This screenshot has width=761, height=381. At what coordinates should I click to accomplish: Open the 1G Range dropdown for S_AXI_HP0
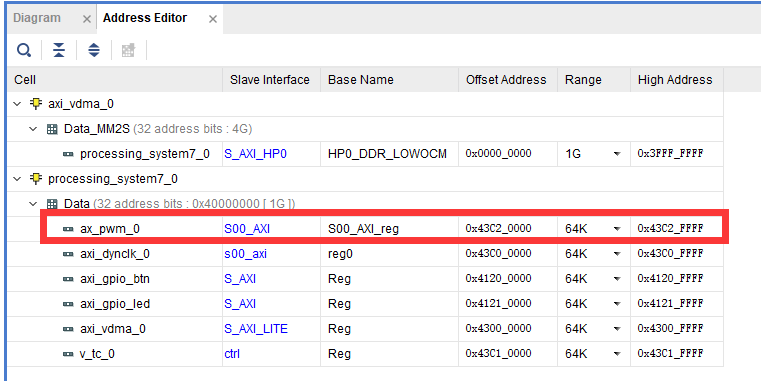coord(617,154)
